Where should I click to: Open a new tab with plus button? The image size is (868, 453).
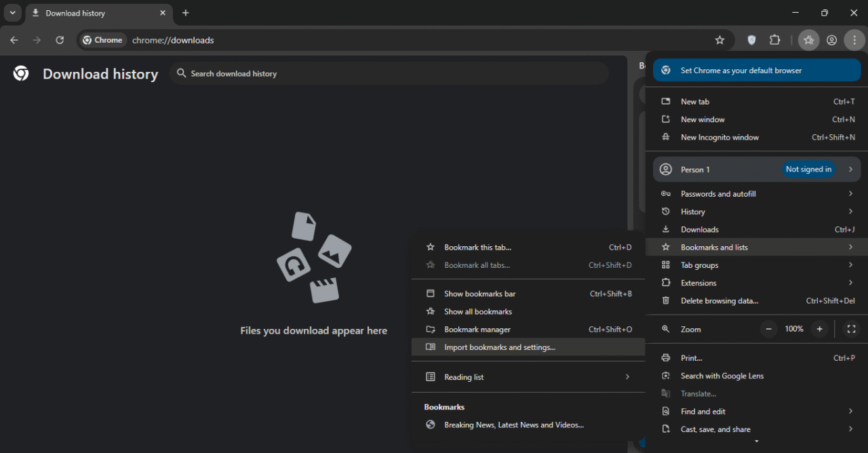click(x=186, y=13)
